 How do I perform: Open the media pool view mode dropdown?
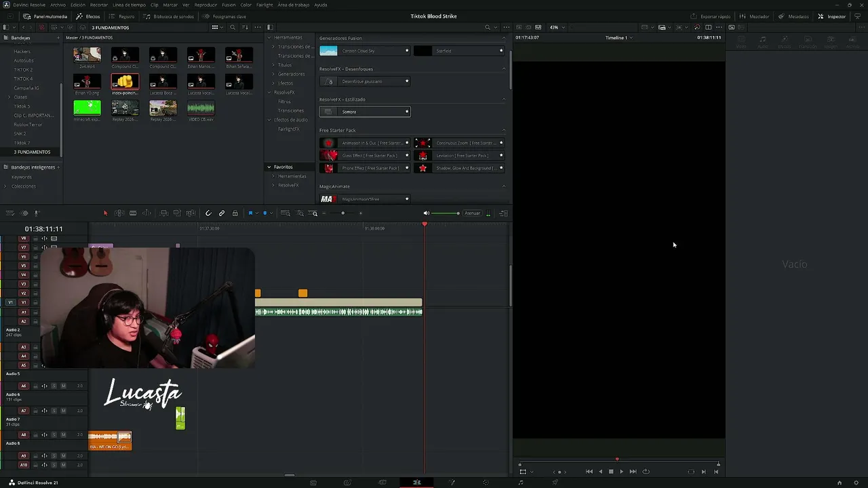tap(216, 27)
